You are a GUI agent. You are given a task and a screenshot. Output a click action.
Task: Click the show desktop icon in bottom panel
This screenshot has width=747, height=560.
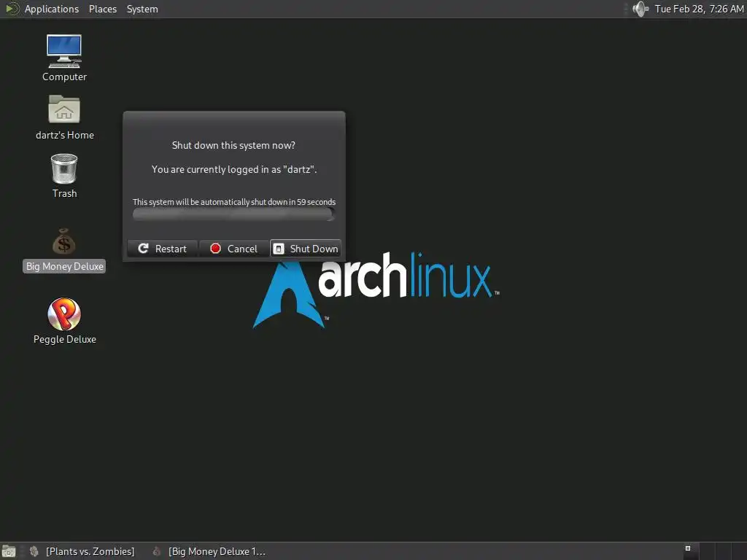pyautogui.click(x=9, y=551)
